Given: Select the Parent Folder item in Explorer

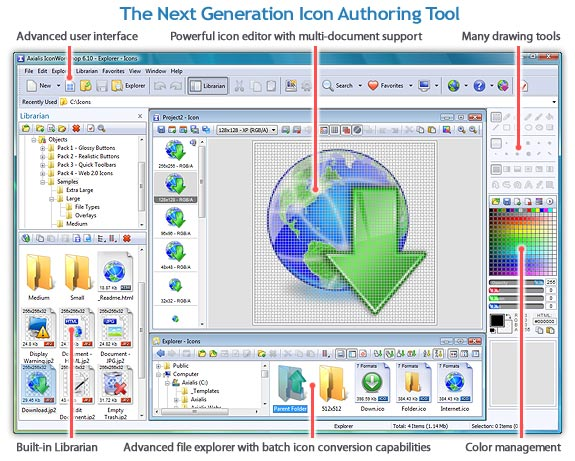Looking at the screenshot, I should 290,389.
